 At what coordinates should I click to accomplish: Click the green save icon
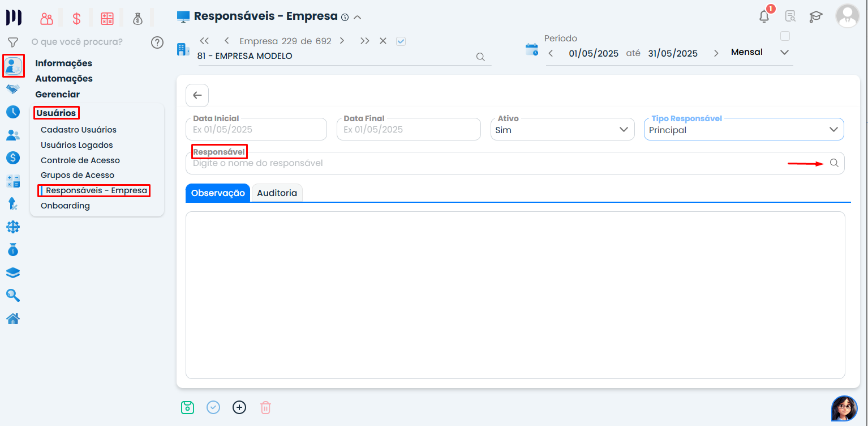coord(187,407)
